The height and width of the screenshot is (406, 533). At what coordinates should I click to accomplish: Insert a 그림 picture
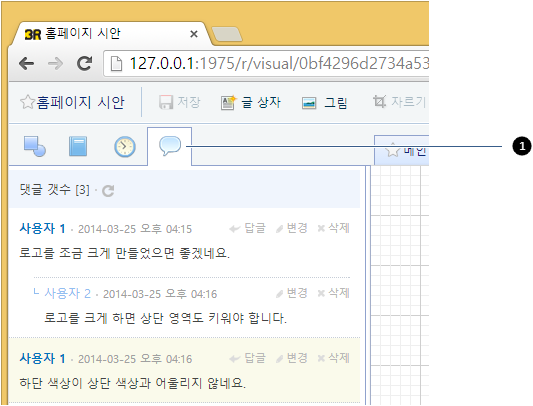[x=324, y=103]
